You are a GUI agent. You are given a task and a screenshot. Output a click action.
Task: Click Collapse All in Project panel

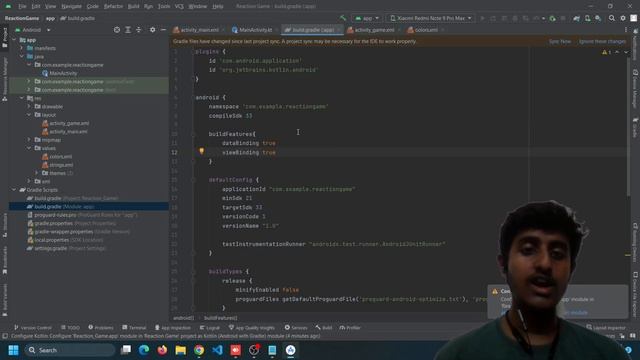(x=139, y=30)
